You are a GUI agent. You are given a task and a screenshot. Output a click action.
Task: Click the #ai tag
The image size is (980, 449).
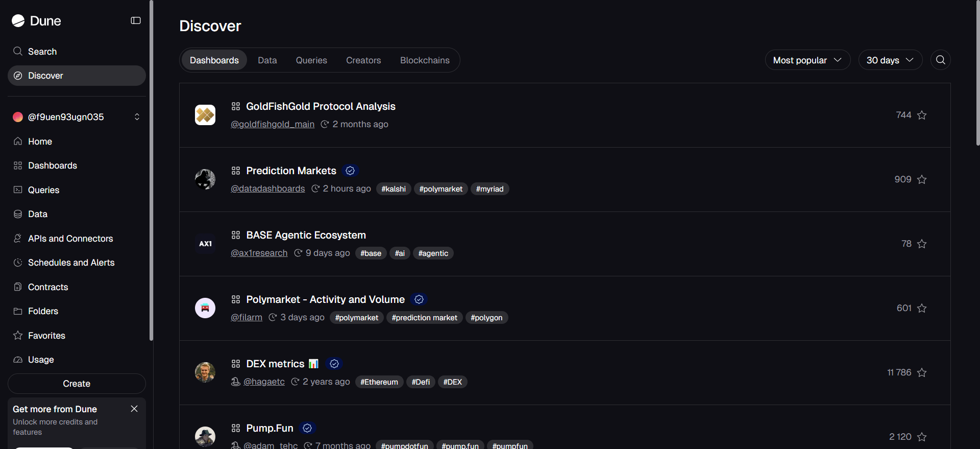point(400,253)
